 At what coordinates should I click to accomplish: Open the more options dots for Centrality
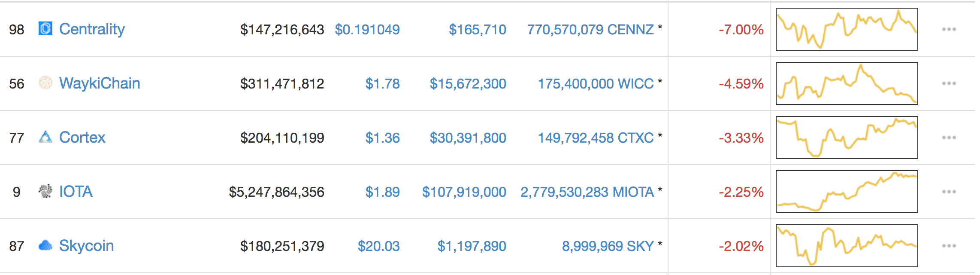[949, 29]
